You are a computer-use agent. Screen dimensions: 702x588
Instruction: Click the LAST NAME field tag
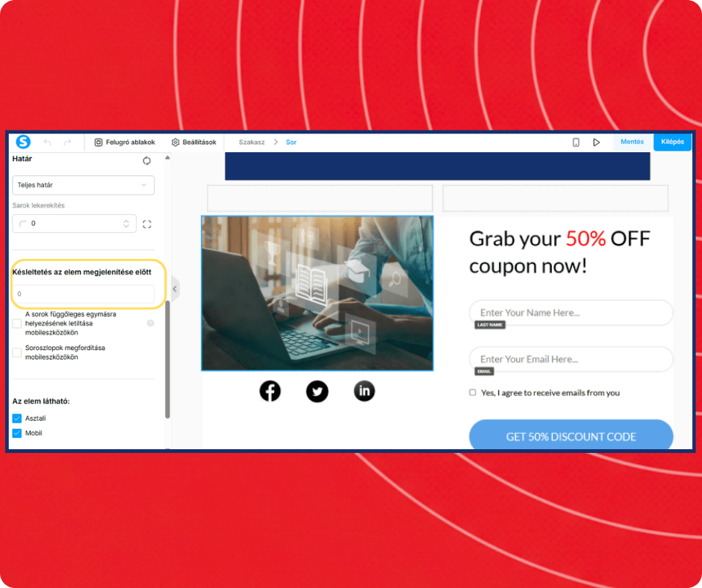click(x=490, y=325)
